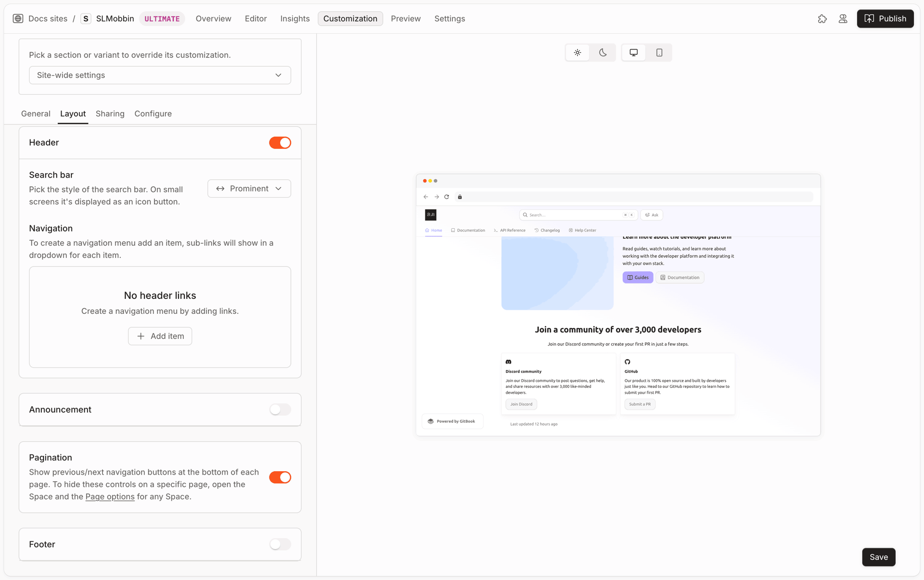Image resolution: width=924 pixels, height=580 pixels.
Task: Click Help Center in preview navigation
Action: click(582, 230)
